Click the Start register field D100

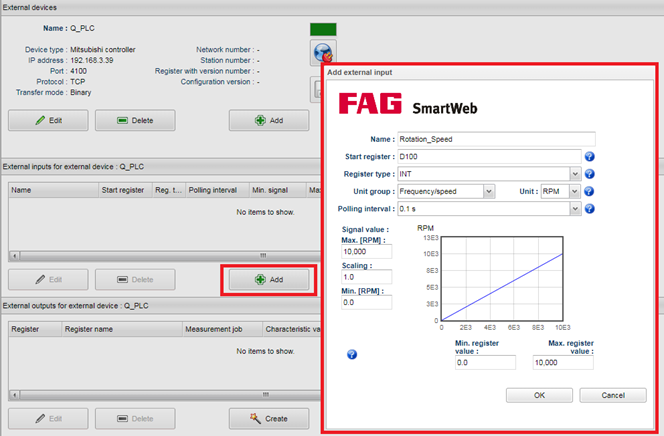click(489, 157)
